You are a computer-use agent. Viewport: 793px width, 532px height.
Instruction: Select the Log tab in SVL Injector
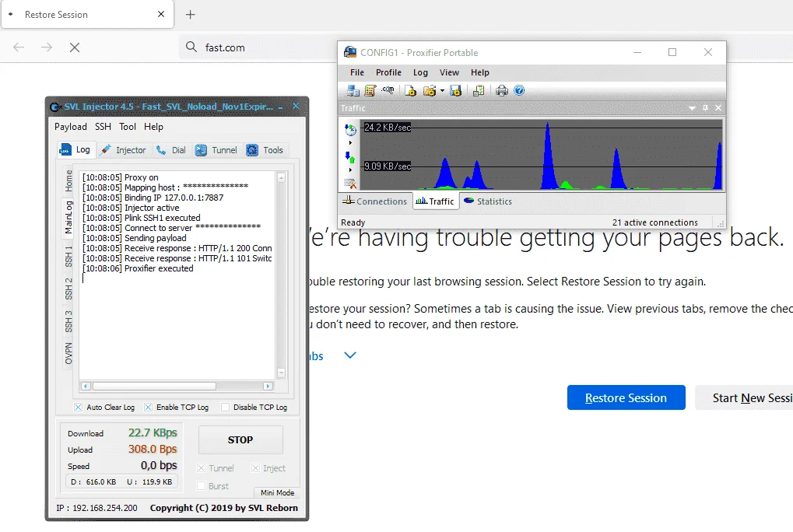(x=75, y=149)
